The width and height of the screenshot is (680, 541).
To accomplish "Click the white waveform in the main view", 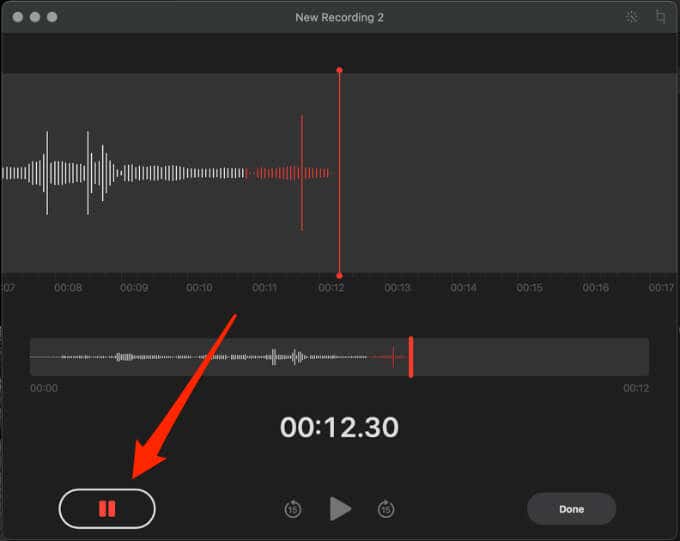I will (x=124, y=173).
